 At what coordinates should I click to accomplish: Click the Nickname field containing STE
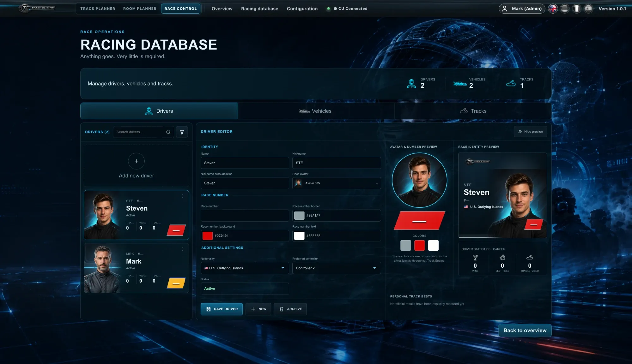[337, 163]
